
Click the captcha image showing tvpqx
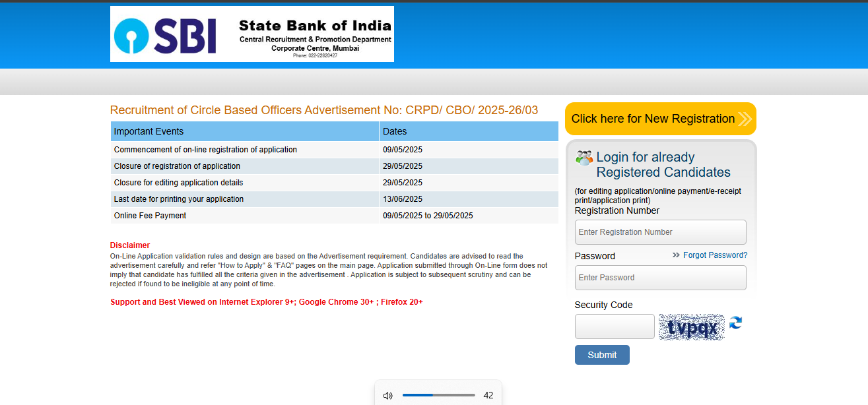692,327
